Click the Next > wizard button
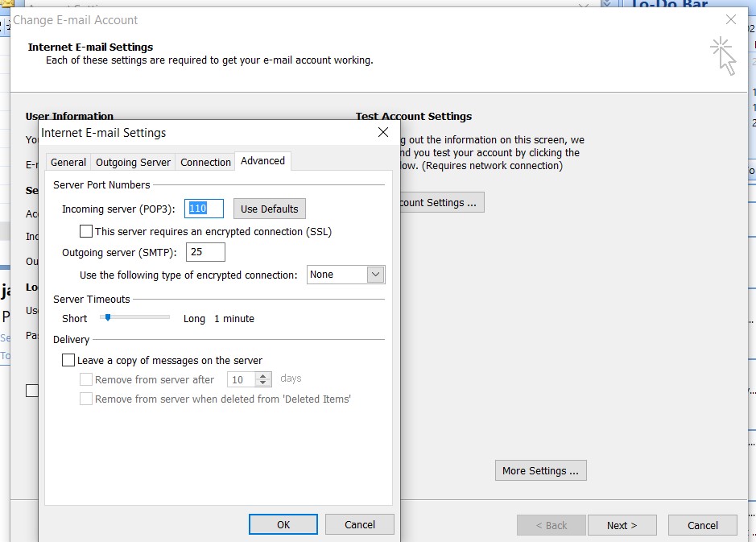 pos(622,525)
